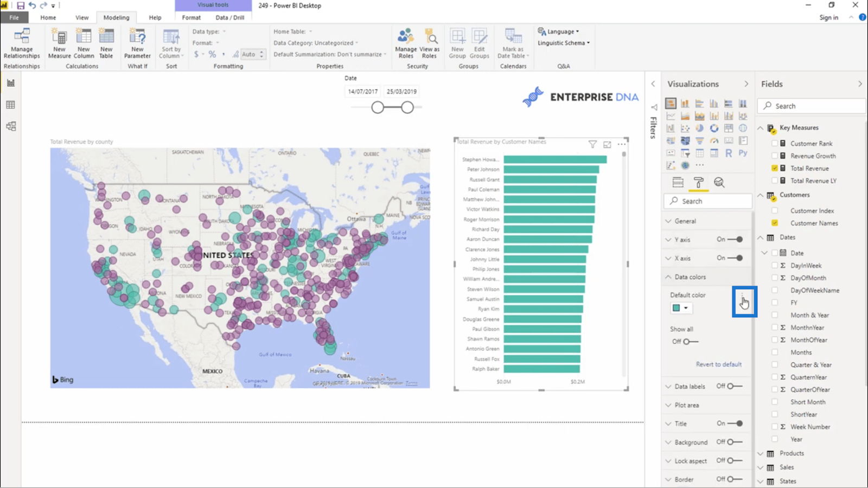Open the Data view in left sidebar
868x488 pixels.
[10, 105]
